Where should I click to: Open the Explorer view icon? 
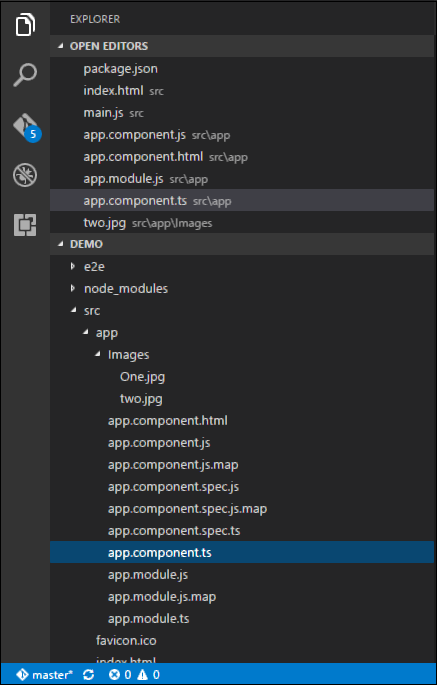click(x=25, y=25)
